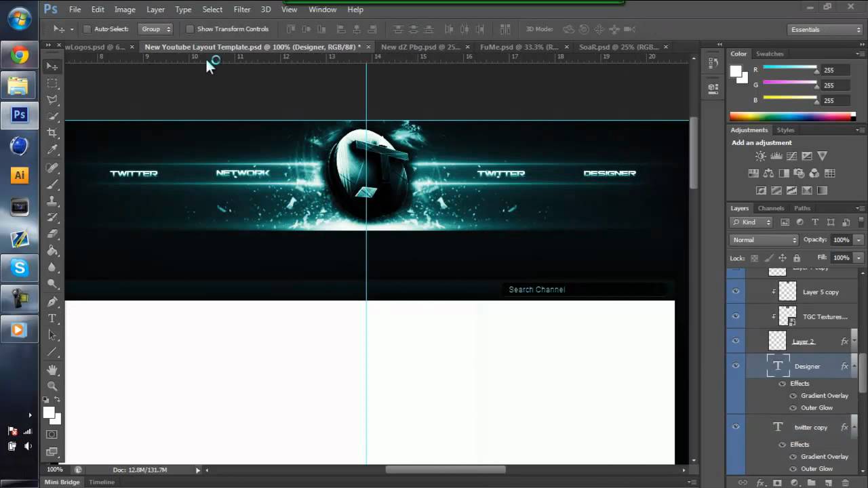Open the Timeline panel
The height and width of the screenshot is (488, 868).
pyautogui.click(x=102, y=482)
